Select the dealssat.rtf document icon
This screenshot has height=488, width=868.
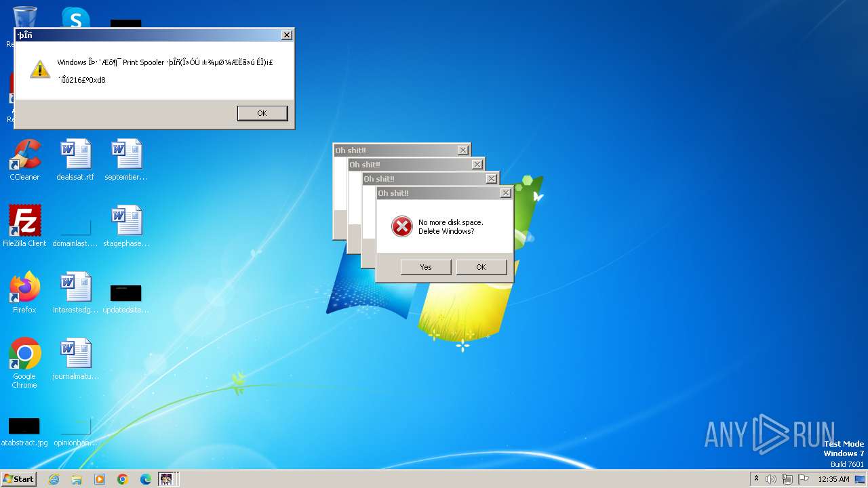coord(75,160)
